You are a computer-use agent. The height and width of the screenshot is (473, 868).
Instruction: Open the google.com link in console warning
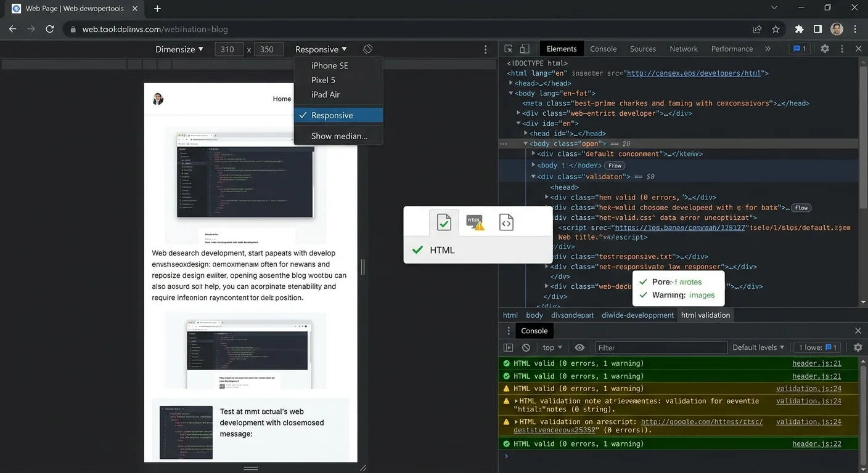pos(702,422)
